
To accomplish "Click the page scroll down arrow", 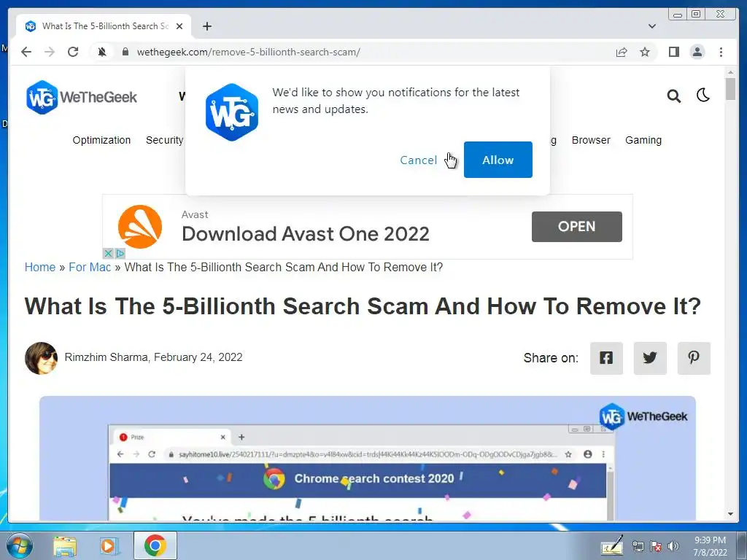I will point(730,514).
